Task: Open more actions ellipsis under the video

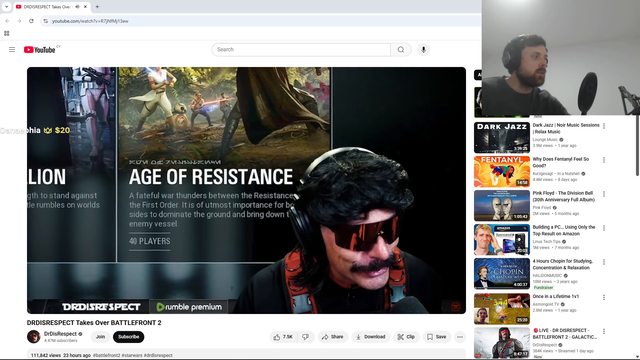Action: click(460, 337)
